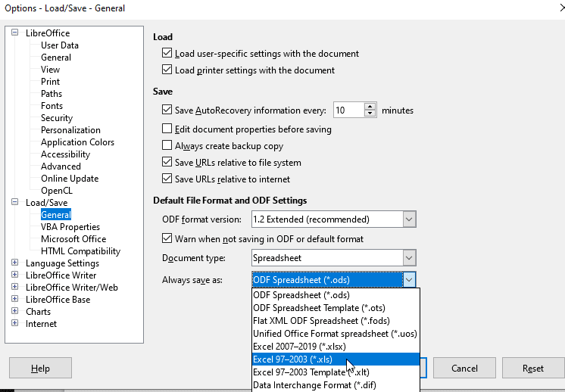Screen dimensions: 565x392
Task: Click the Help button
Action: tap(40, 368)
